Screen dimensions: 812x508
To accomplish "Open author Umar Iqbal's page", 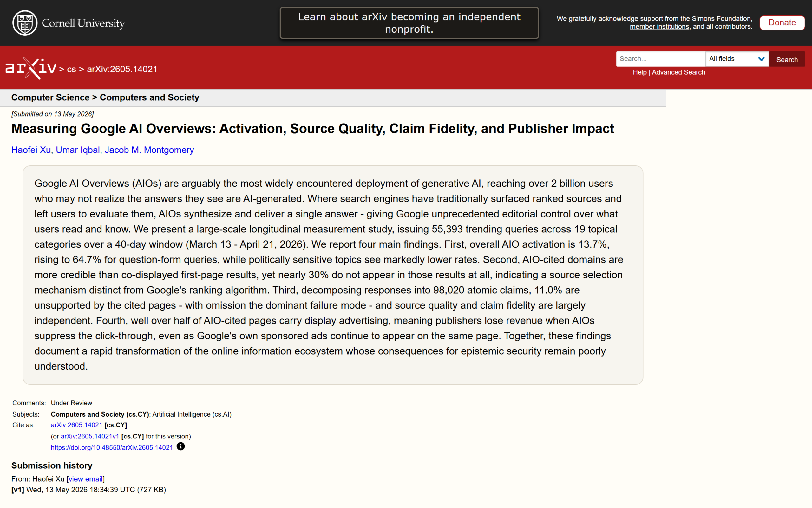I will [x=78, y=150].
